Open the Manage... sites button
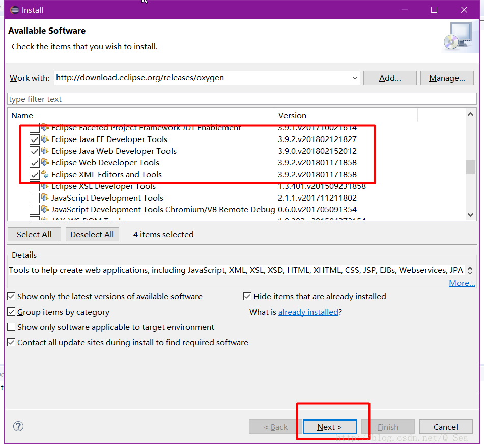Image resolution: width=484 pixels, height=448 pixels. [x=447, y=78]
